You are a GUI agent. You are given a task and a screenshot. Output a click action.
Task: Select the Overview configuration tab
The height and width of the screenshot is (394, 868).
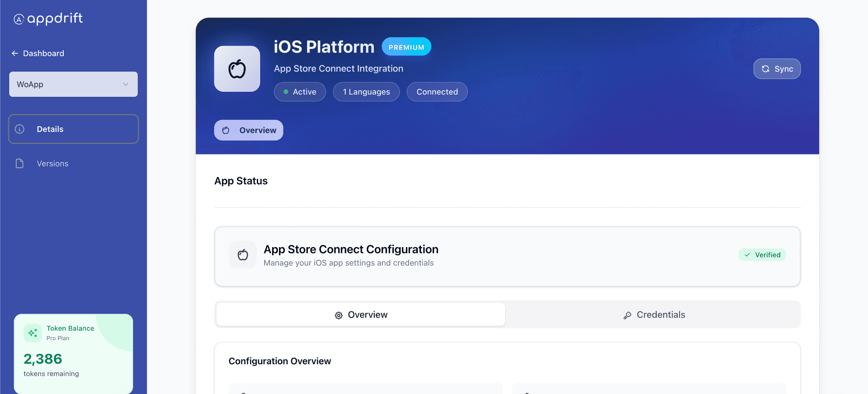coord(361,315)
